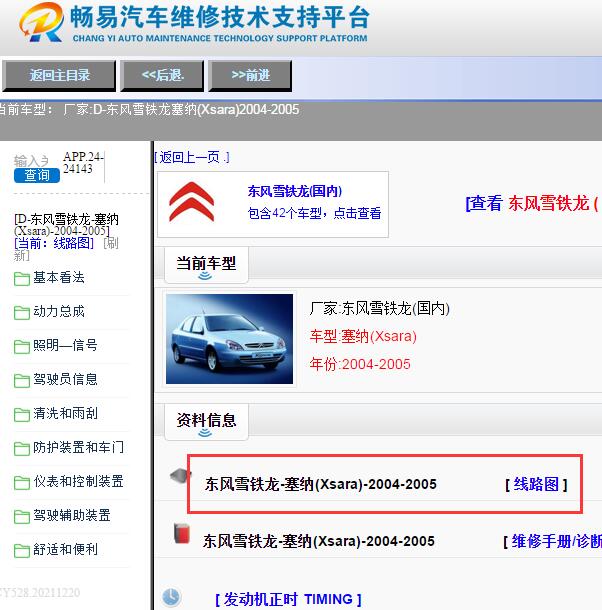Screen dimensions: 602x610
Task: Open the 线路图 wiring diagram link
Action: 536,484
